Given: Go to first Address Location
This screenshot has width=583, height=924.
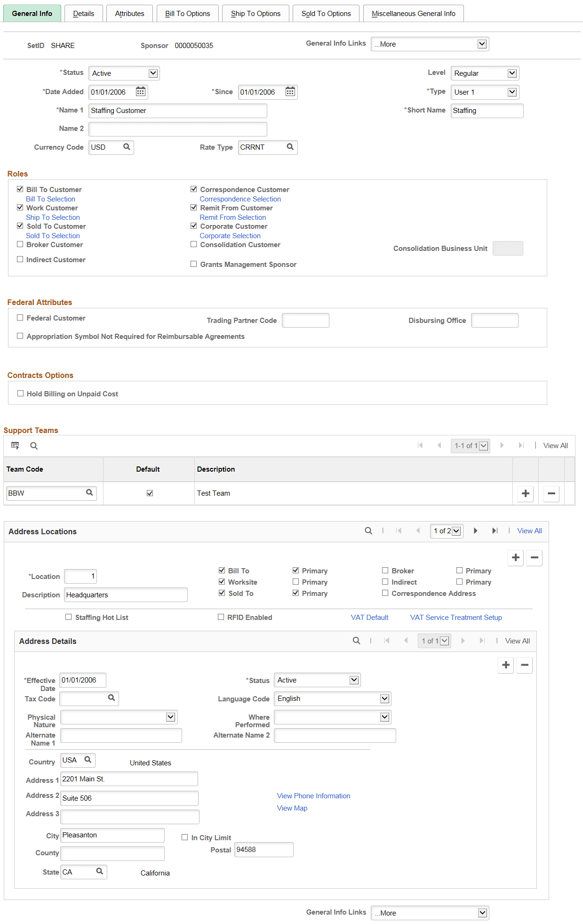Looking at the screenshot, I should [x=399, y=531].
